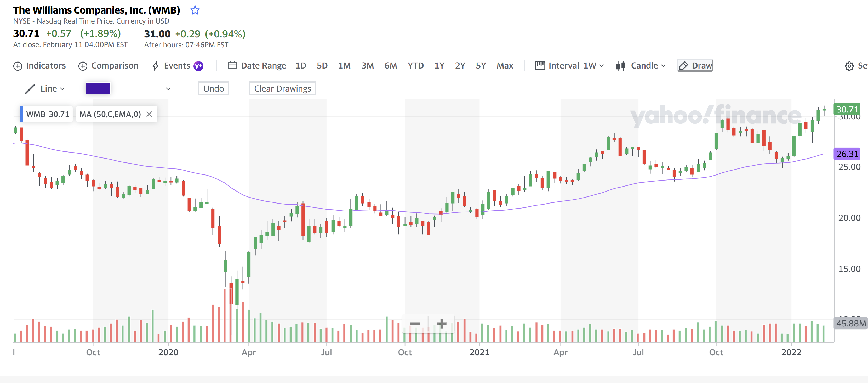Open the Indicators menu
The image size is (868, 383).
point(39,66)
